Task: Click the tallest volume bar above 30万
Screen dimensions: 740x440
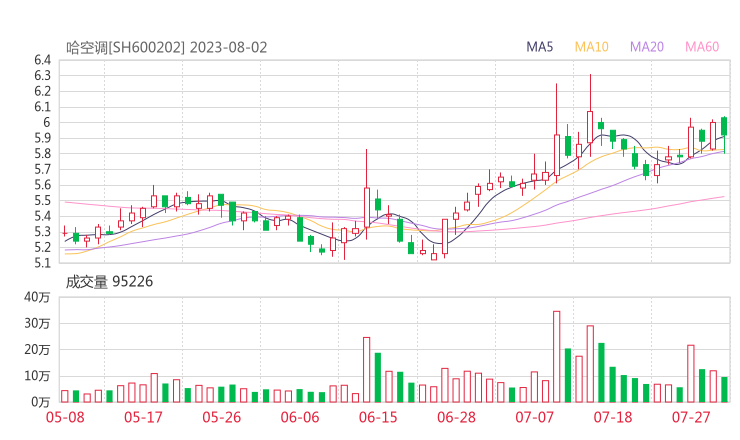Action: (x=556, y=357)
